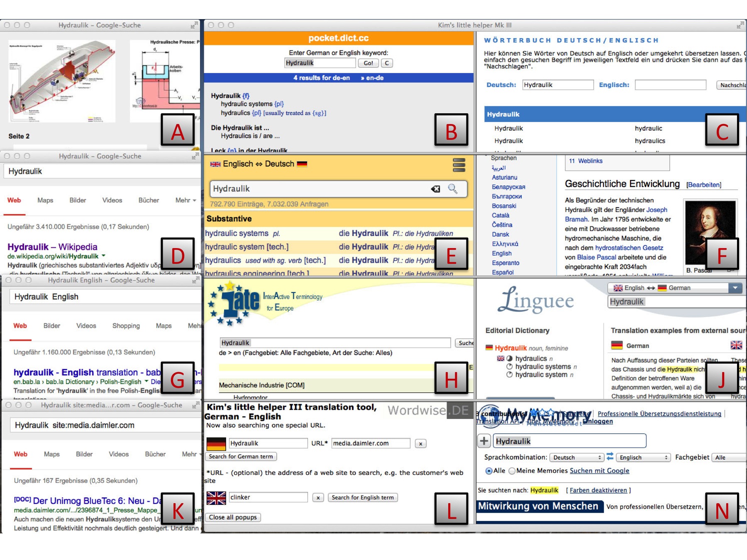The width and height of the screenshot is (747, 560).
Task: Choose 'Esperanto' in Wikipedia Sprachen list
Action: click(505, 263)
